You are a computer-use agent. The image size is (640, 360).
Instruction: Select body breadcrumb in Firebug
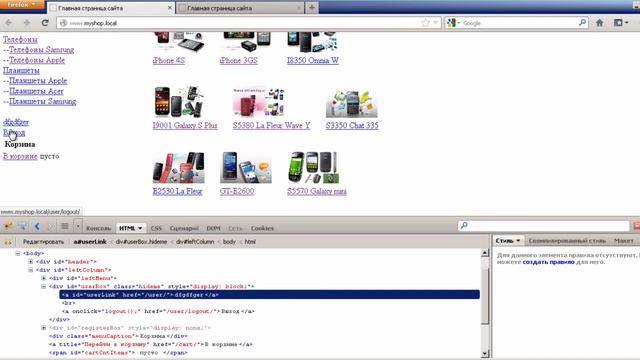coord(229,242)
